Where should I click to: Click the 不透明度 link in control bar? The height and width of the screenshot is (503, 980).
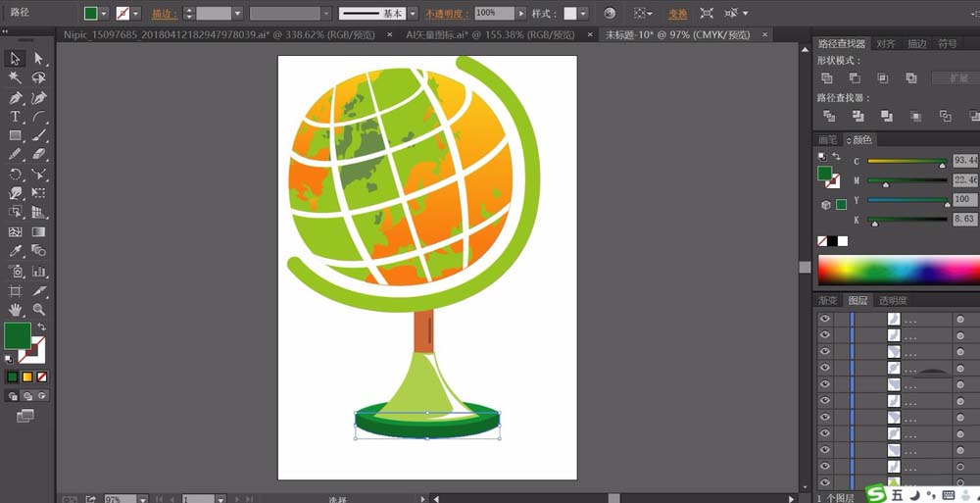pos(448,14)
